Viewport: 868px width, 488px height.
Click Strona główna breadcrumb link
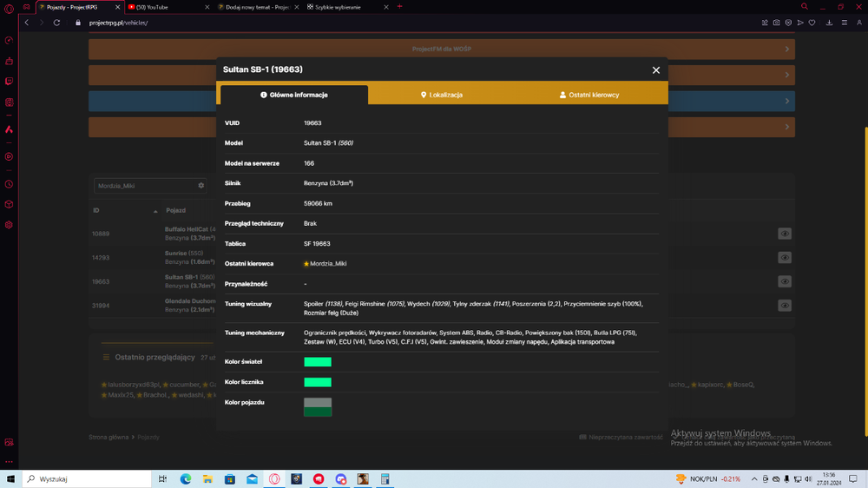coord(108,437)
